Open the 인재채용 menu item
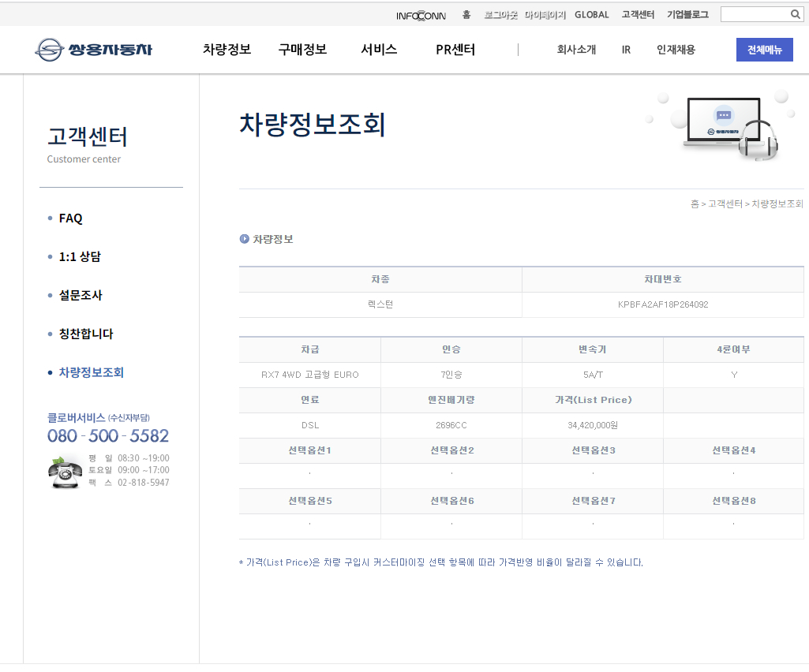Image resolution: width=809 pixels, height=672 pixels. point(676,50)
